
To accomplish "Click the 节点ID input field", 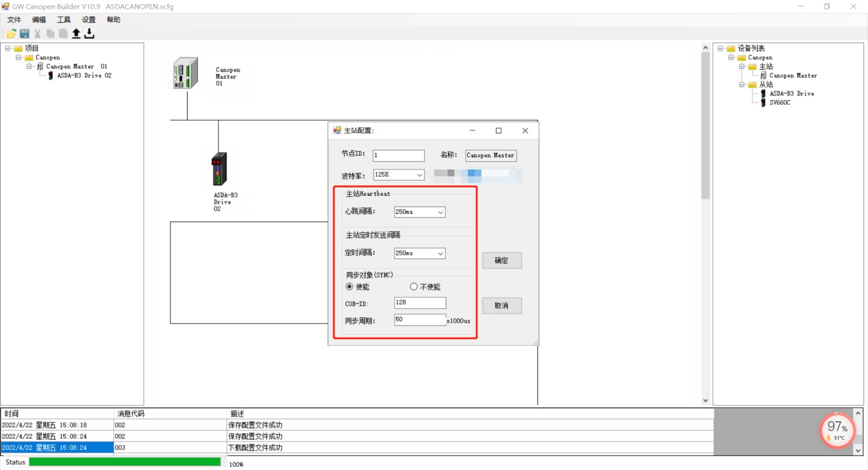I will tap(399, 156).
